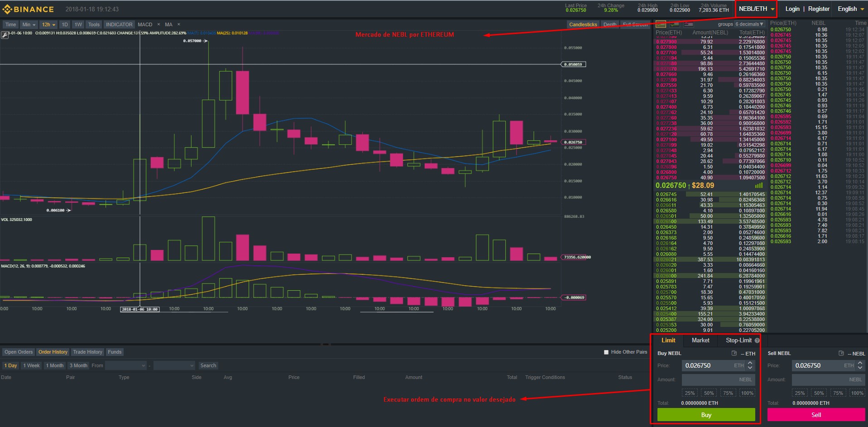This screenshot has height=427, width=868.
Task: Click the Register link
Action: [819, 9]
